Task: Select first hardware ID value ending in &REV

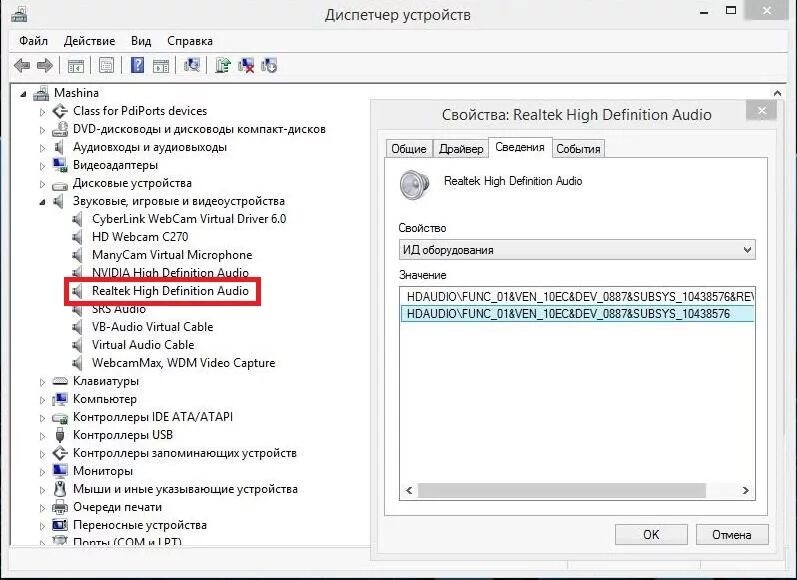Action: (577, 296)
